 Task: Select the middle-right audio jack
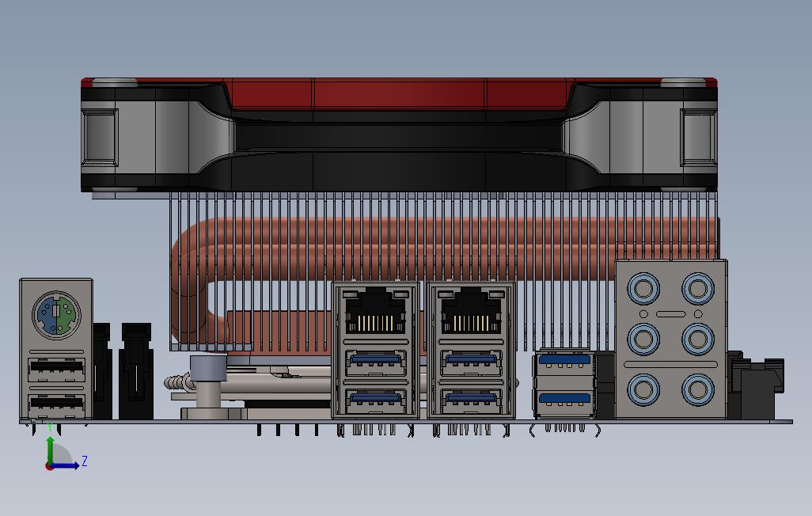(698, 340)
